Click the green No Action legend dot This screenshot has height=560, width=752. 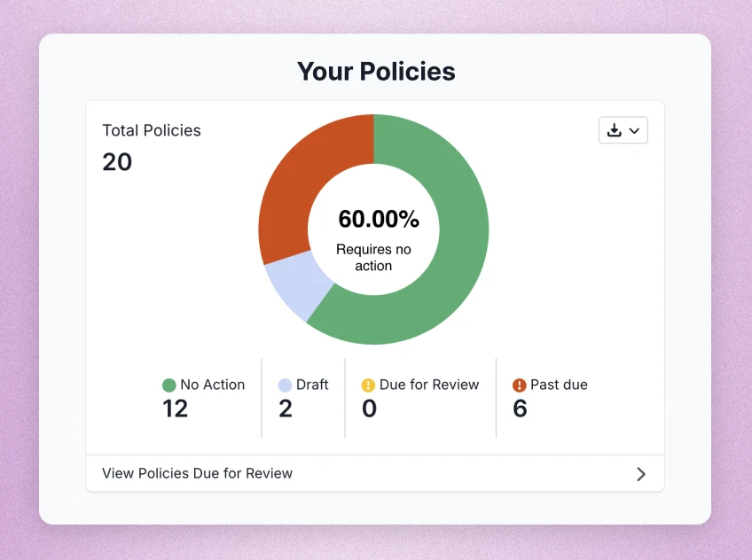pos(169,385)
